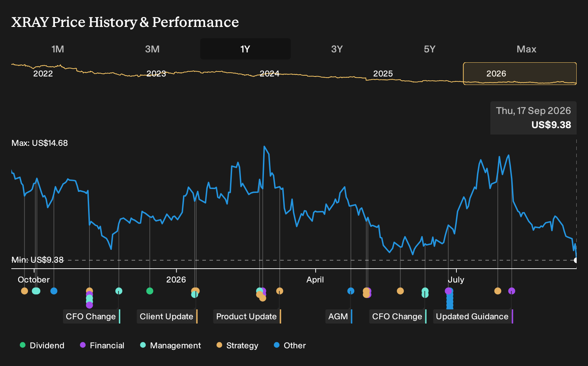The height and width of the screenshot is (366, 588).
Task: Click the Min: US$9.38 label
Action: [38, 260]
